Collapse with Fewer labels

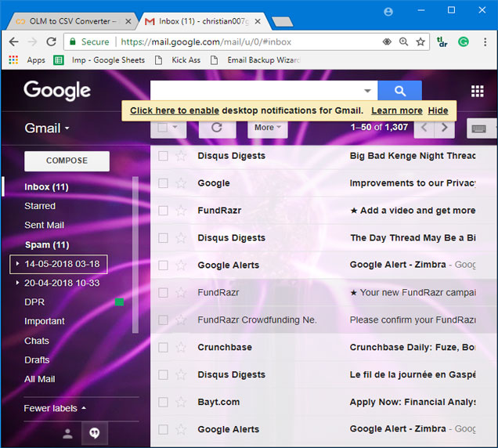click(55, 408)
